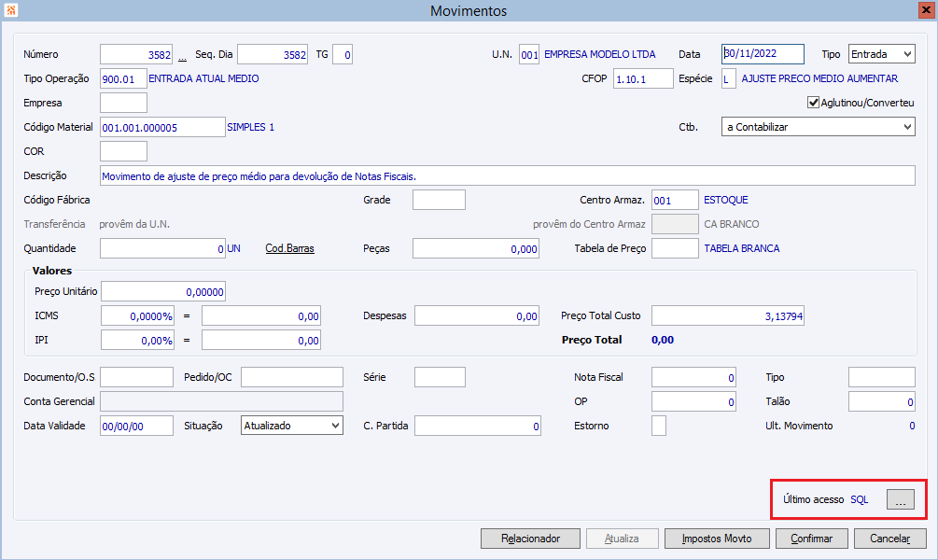Screen dimensions: 938x560
Task: Tick the Estorno checkbox
Action: click(x=659, y=426)
